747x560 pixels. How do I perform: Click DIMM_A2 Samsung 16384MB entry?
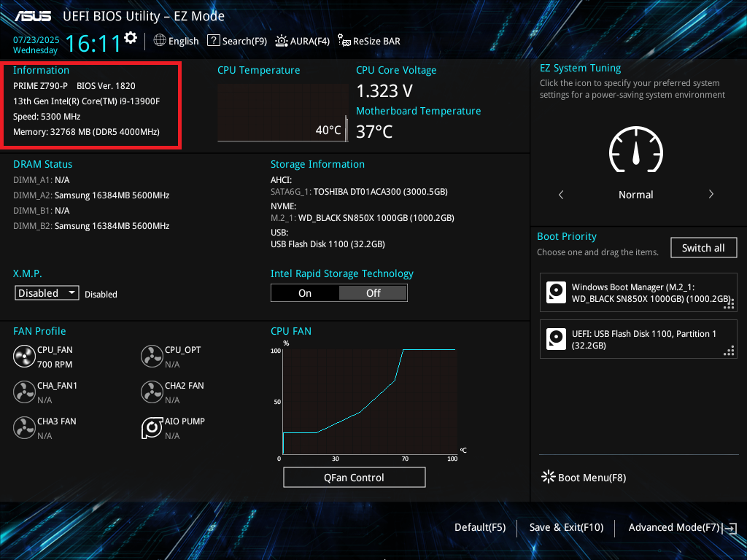tap(91, 195)
